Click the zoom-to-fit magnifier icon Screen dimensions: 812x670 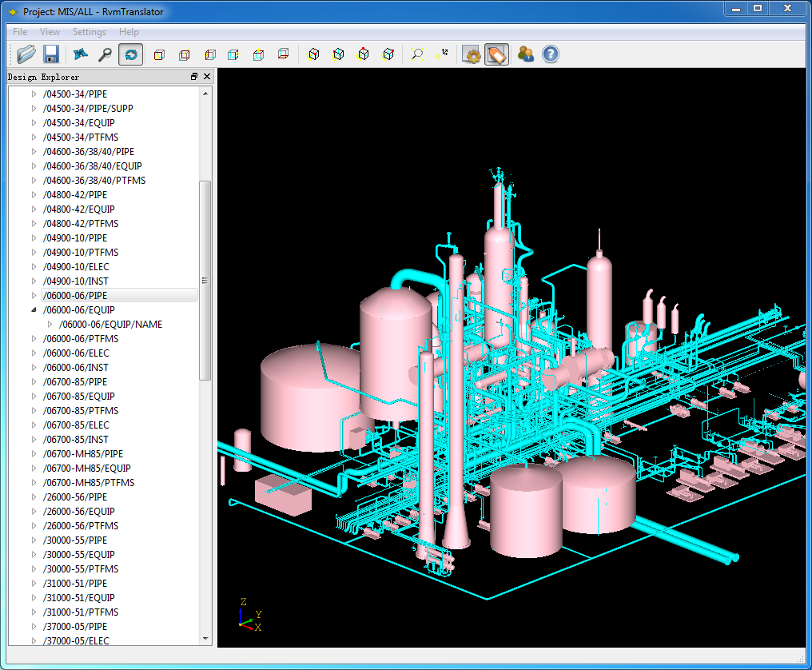416,54
